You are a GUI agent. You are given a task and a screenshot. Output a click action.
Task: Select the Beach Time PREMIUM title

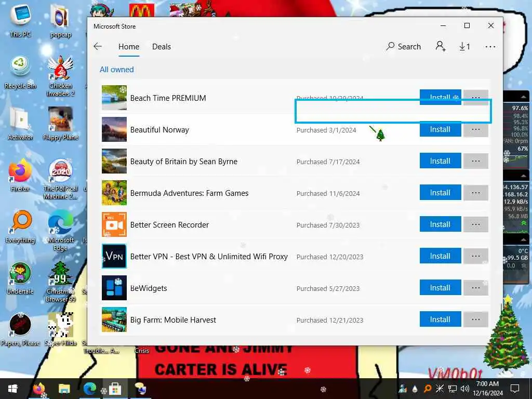tap(168, 98)
